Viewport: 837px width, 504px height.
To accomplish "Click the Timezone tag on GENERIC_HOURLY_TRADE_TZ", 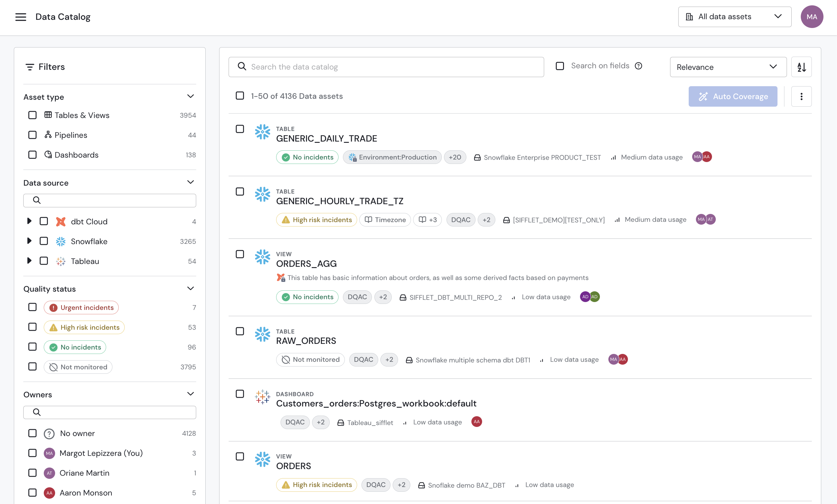I will [385, 220].
